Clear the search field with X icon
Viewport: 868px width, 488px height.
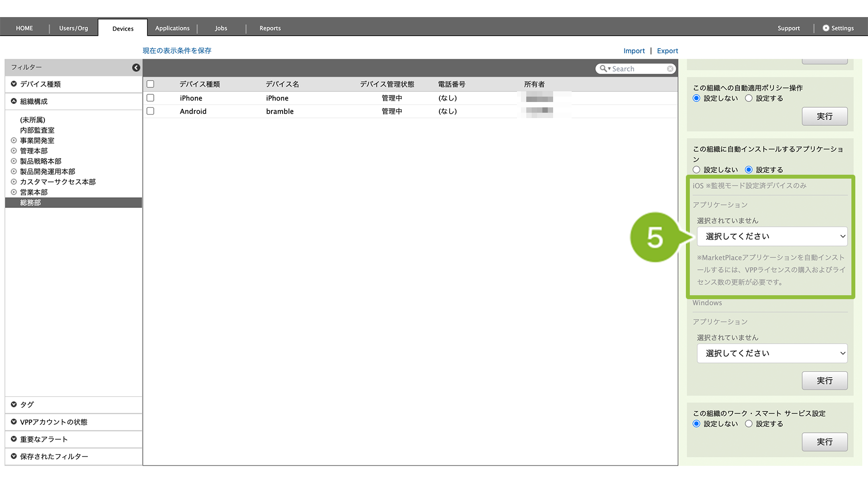click(x=670, y=69)
